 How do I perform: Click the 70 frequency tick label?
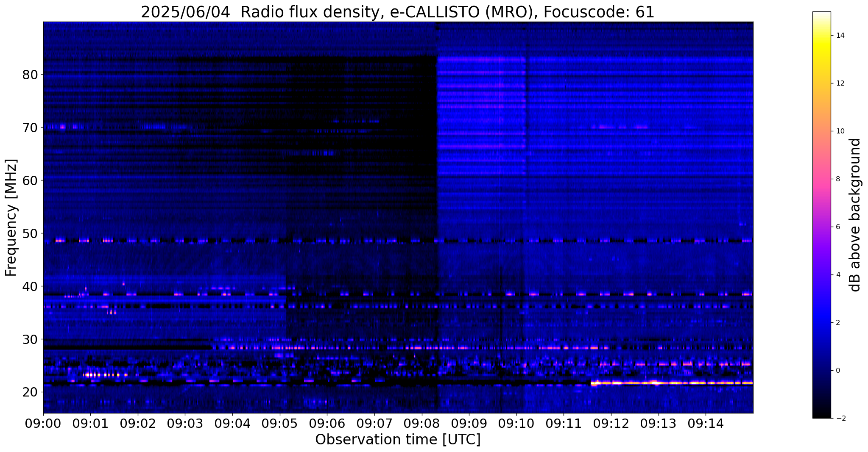(x=30, y=128)
